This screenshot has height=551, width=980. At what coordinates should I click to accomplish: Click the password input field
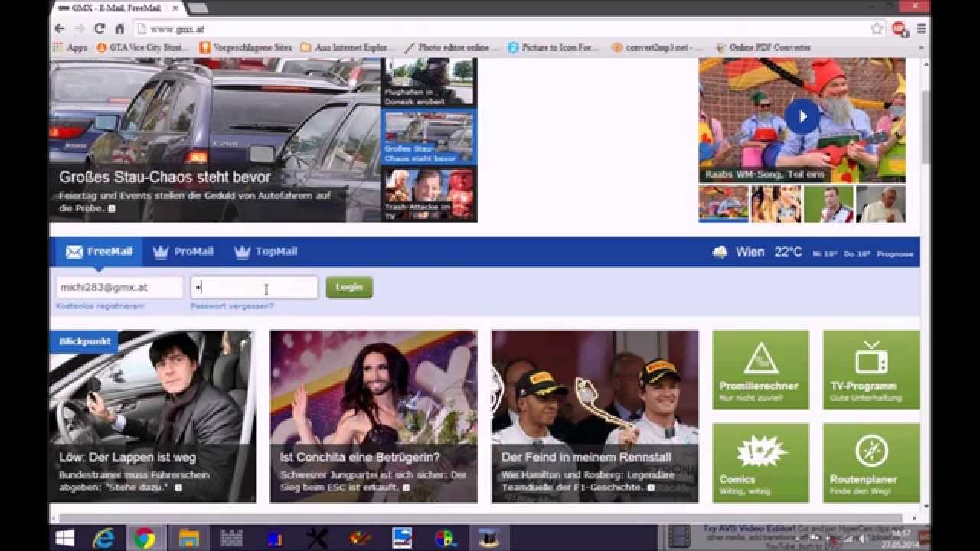click(x=254, y=287)
